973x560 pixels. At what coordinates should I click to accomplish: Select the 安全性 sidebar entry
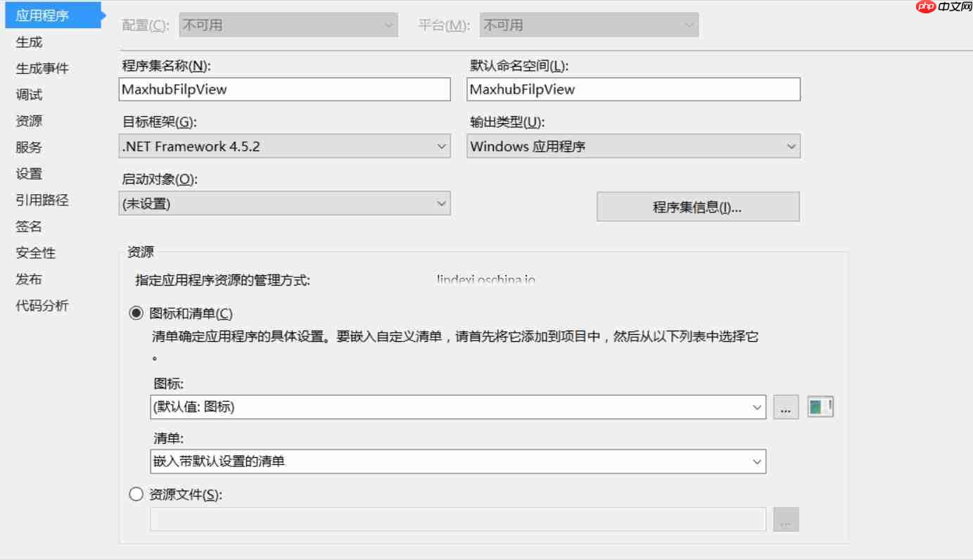click(x=34, y=253)
